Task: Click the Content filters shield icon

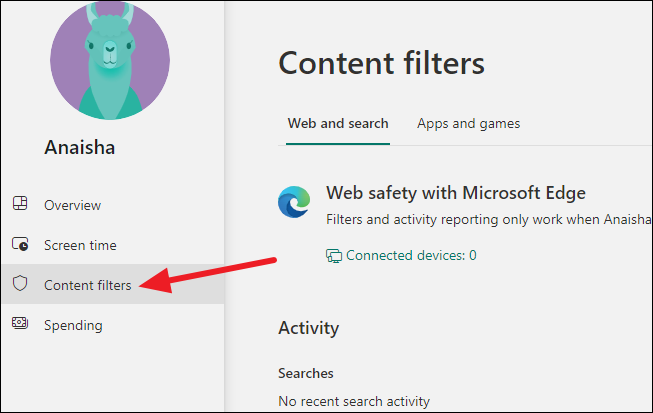Action: (20, 283)
